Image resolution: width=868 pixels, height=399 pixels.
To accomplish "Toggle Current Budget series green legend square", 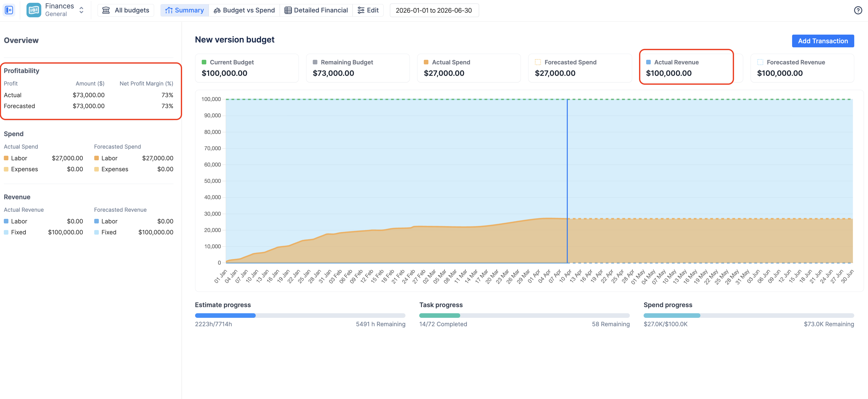I will [x=204, y=62].
